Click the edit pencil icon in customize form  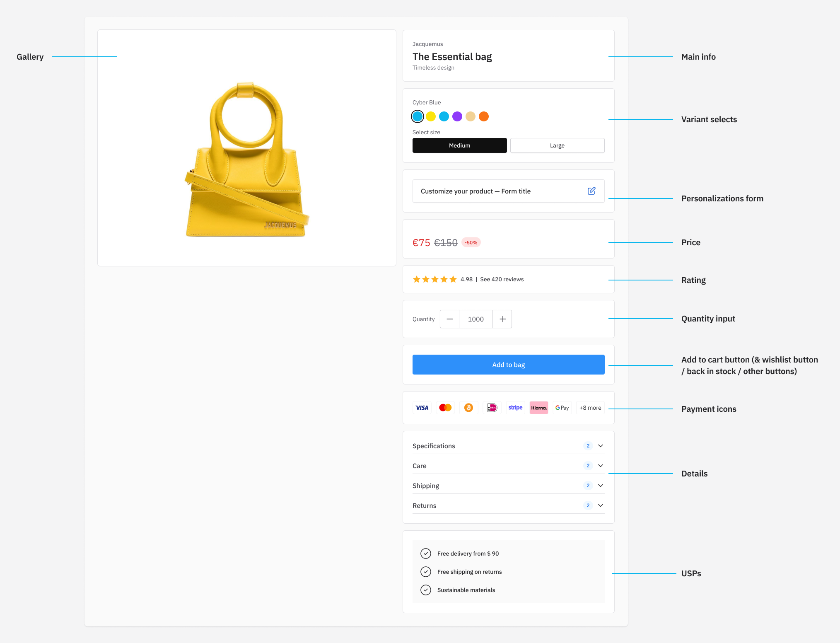591,191
